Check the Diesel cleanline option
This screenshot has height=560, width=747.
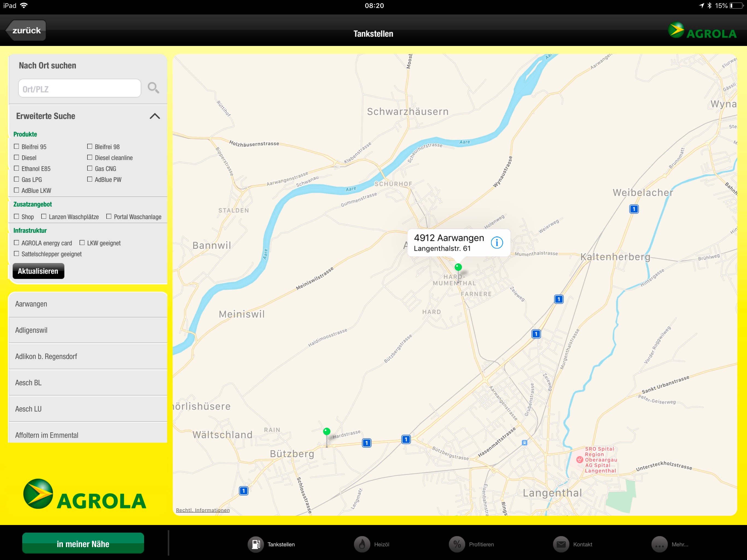pyautogui.click(x=90, y=157)
